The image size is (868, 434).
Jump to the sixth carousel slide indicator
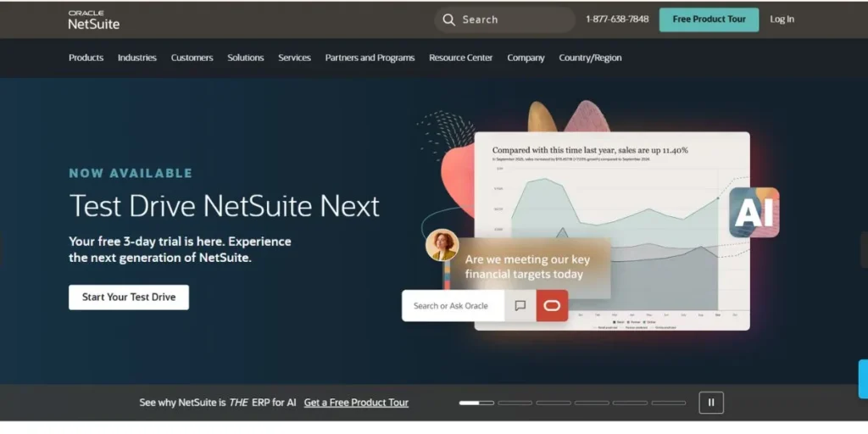coord(669,403)
